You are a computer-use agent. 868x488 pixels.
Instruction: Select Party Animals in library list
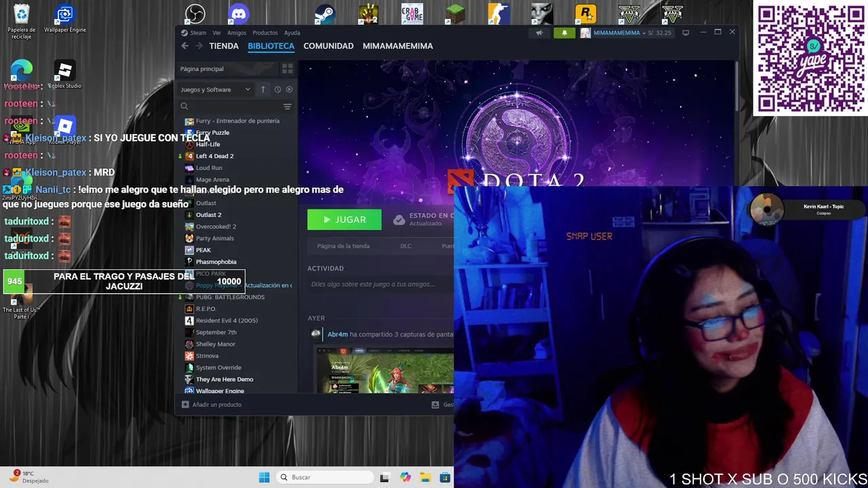click(x=214, y=239)
